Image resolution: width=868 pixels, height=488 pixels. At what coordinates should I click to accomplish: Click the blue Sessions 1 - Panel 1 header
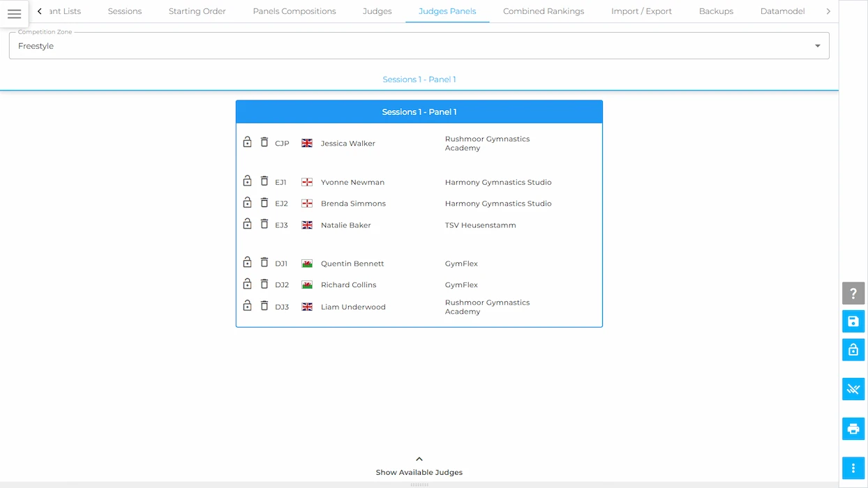pyautogui.click(x=419, y=112)
